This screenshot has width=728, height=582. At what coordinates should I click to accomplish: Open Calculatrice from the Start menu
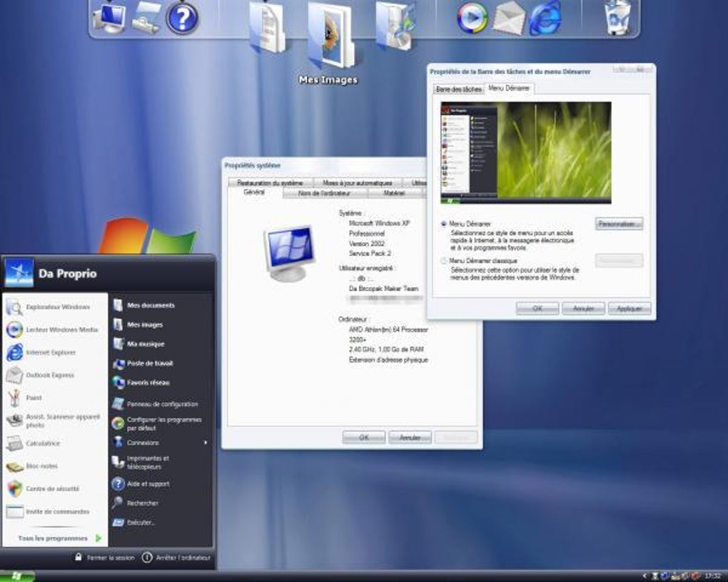(43, 444)
